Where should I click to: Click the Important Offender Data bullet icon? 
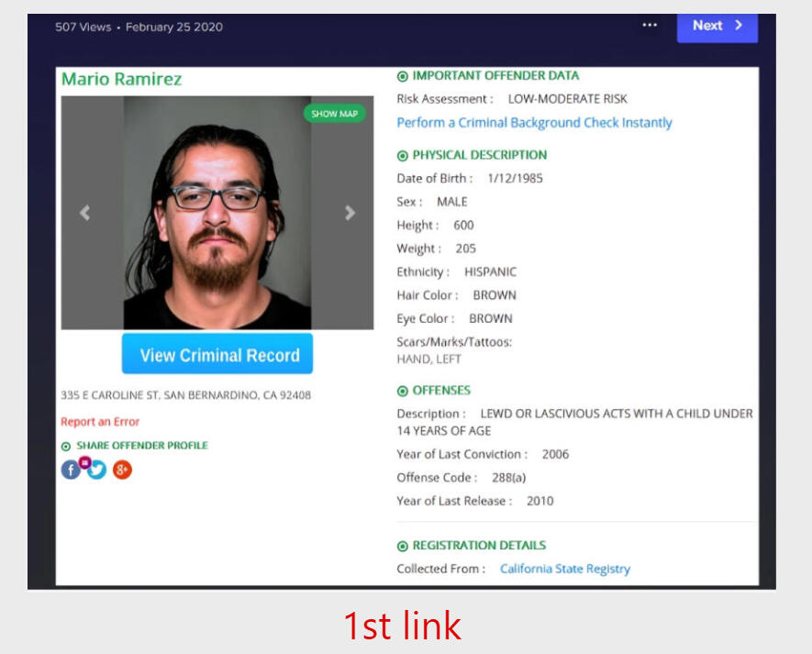click(403, 77)
